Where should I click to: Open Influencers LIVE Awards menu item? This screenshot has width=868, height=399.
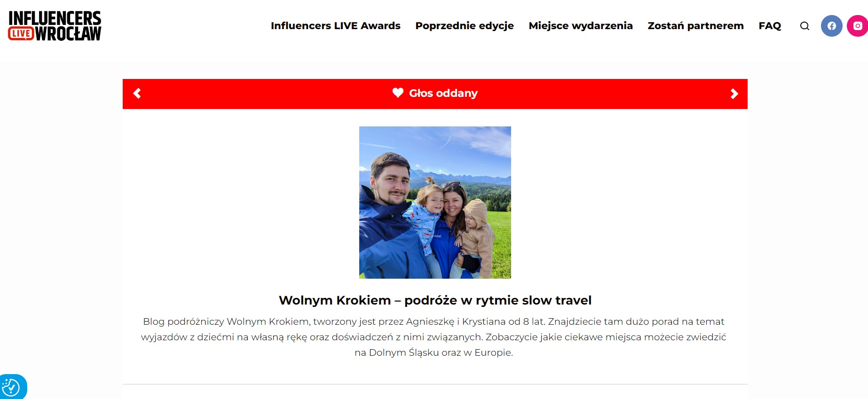(335, 26)
